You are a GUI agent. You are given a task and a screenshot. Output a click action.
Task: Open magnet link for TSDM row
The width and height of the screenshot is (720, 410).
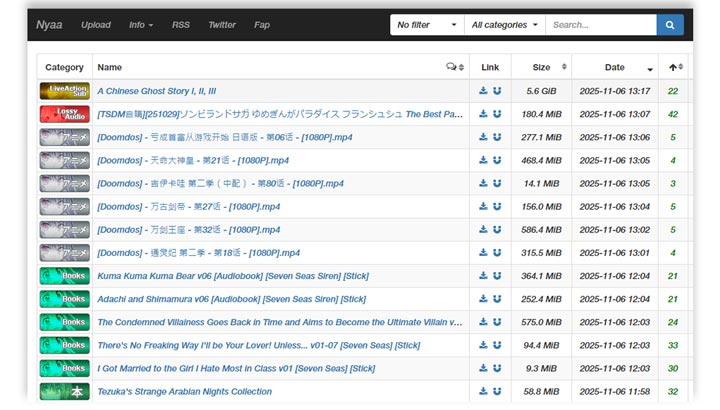(x=497, y=113)
